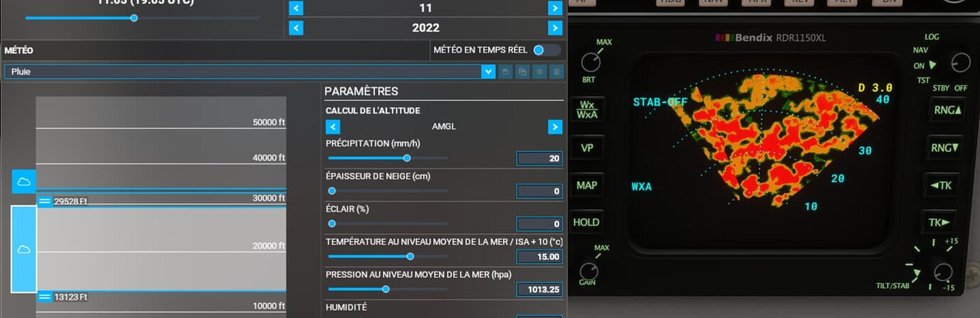Click the upper small cloud layer icon
The height and width of the screenshot is (318, 980).
pyautogui.click(x=23, y=182)
